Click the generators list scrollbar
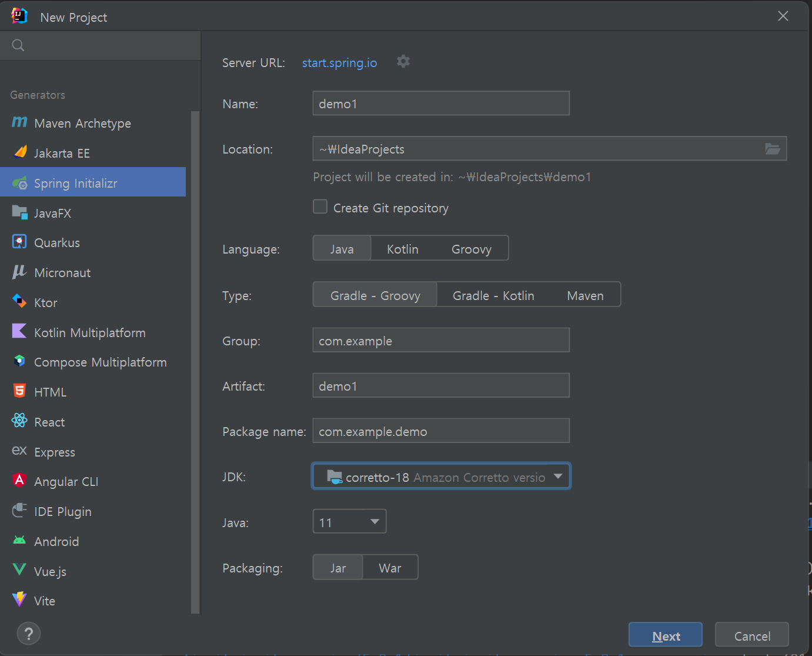 coord(195,362)
